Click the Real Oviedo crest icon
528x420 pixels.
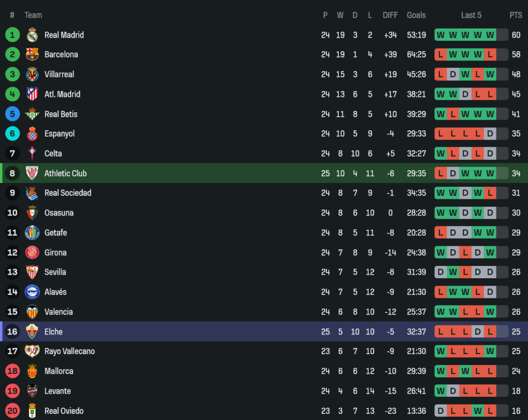click(32, 411)
